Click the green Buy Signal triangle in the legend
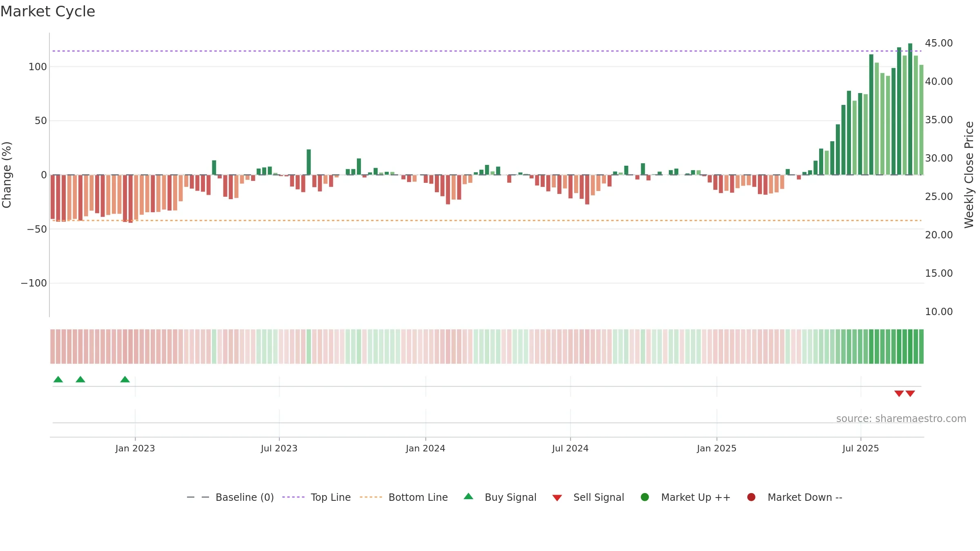Screen dimensions: 980x551 (x=468, y=496)
